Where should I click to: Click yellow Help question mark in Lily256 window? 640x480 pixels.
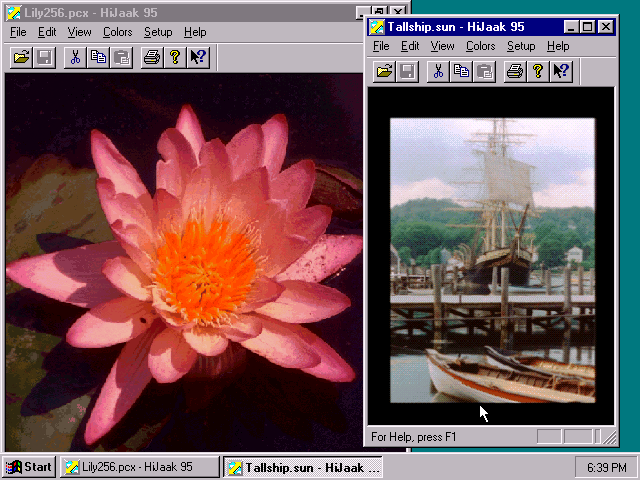(175, 57)
